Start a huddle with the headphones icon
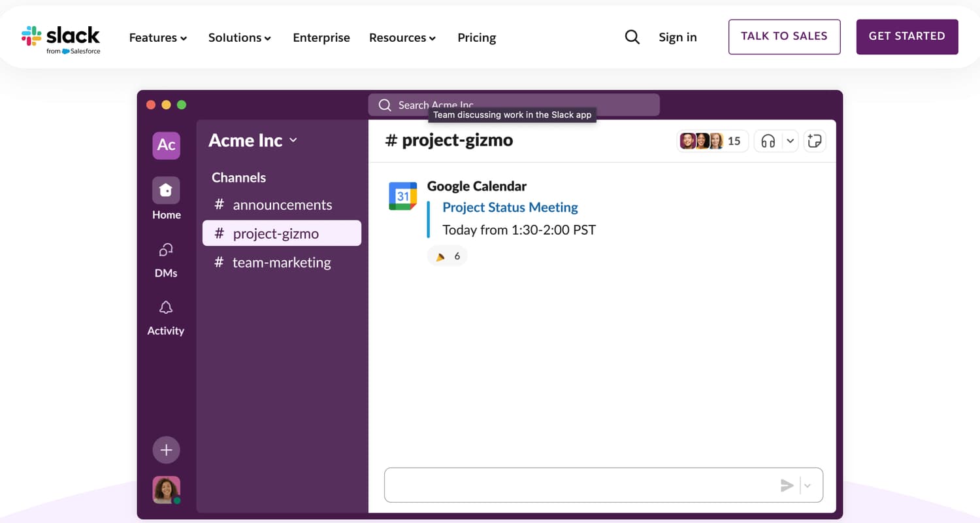Screen dimensions: 980x523 (768, 141)
